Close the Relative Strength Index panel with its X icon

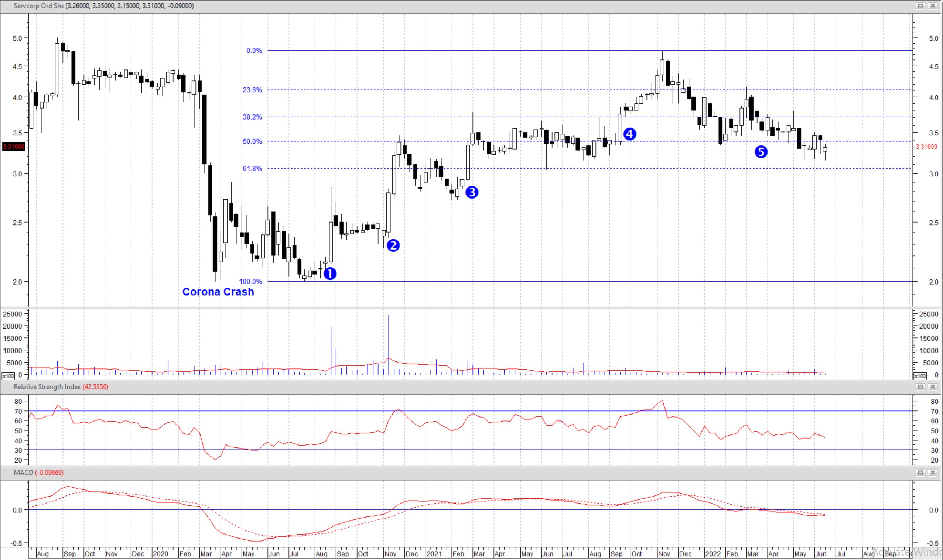click(x=932, y=386)
